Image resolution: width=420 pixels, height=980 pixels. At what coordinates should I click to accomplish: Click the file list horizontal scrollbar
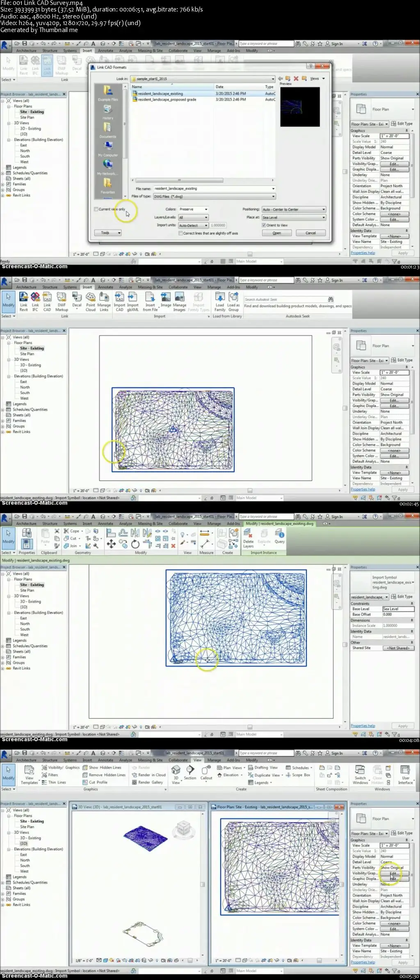[x=179, y=180]
